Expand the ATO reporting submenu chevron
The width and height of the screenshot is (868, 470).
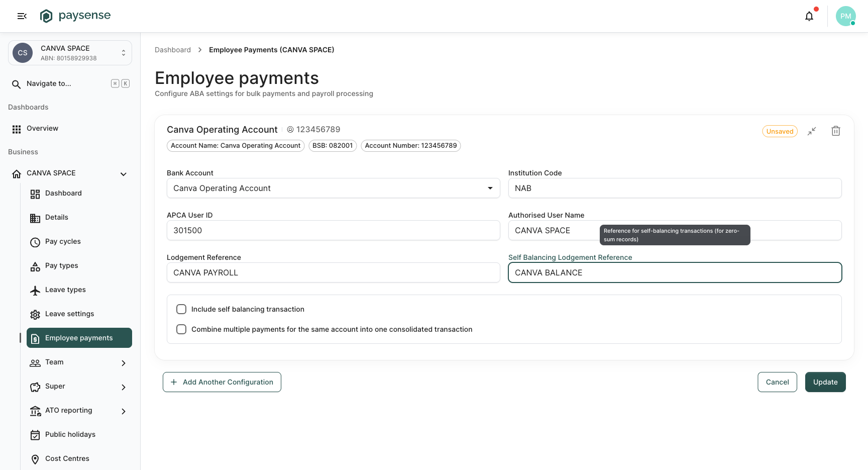pyautogui.click(x=124, y=411)
